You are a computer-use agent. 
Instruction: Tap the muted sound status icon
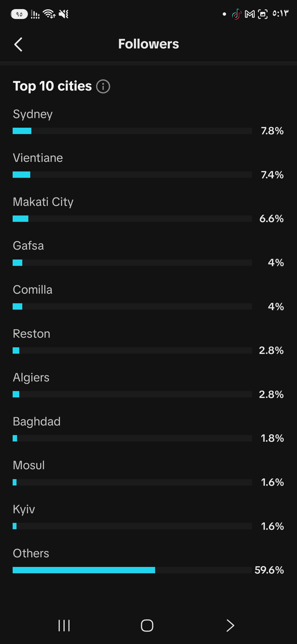64,14
